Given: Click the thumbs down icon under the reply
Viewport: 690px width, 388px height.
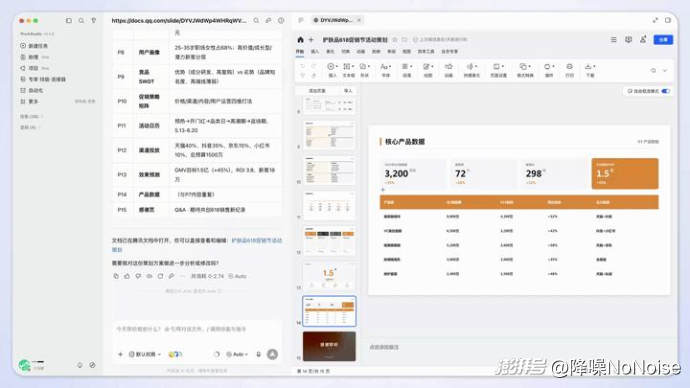Looking at the screenshot, I should click(x=138, y=276).
